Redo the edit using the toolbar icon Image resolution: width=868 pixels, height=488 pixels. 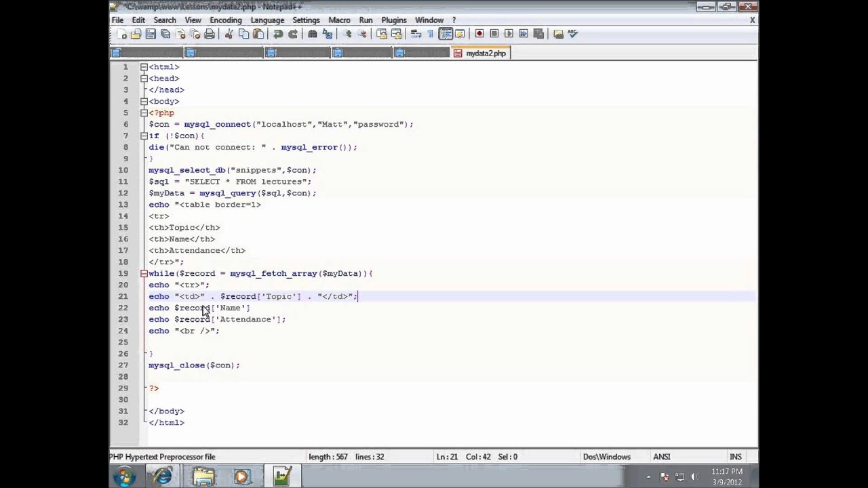pos(293,34)
